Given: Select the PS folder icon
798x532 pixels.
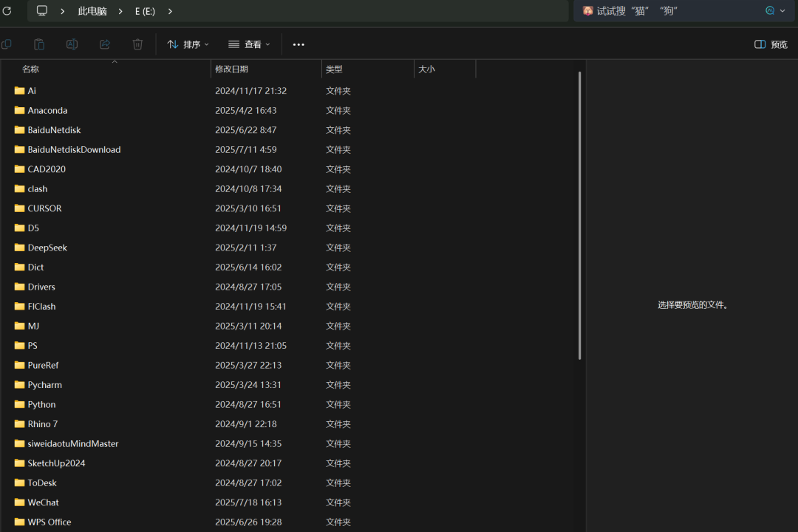Looking at the screenshot, I should (x=19, y=345).
